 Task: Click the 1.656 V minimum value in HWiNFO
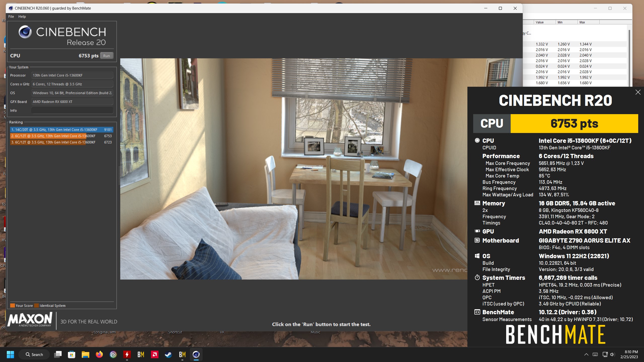(564, 83)
